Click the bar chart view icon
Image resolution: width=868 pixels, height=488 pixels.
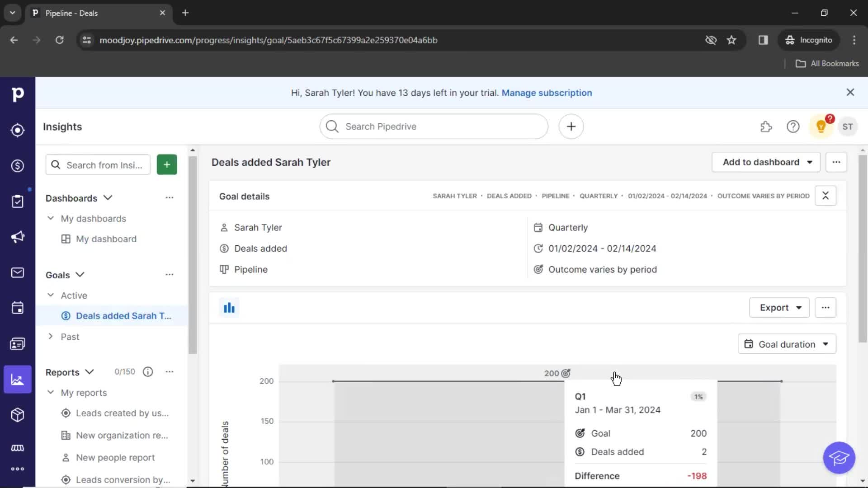228,307
